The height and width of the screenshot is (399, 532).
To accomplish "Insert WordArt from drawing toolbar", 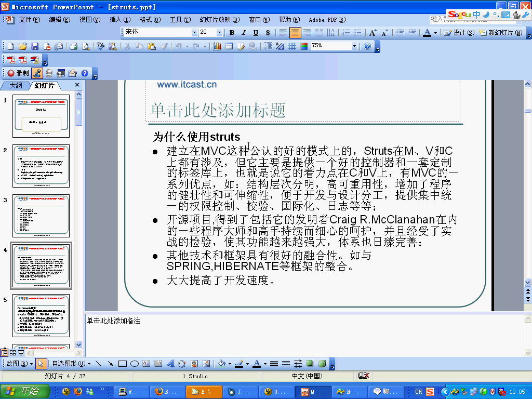I will pyautogui.click(x=170, y=364).
